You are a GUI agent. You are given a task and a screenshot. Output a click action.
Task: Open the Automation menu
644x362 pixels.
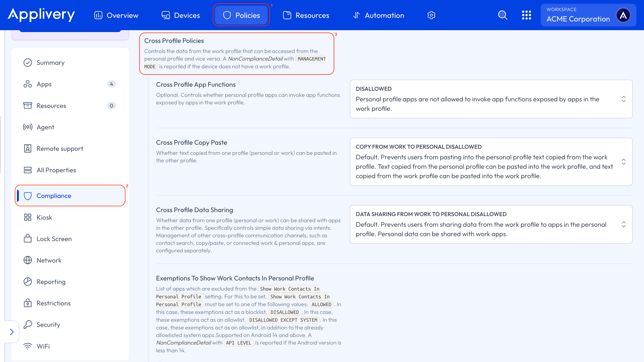tap(378, 15)
